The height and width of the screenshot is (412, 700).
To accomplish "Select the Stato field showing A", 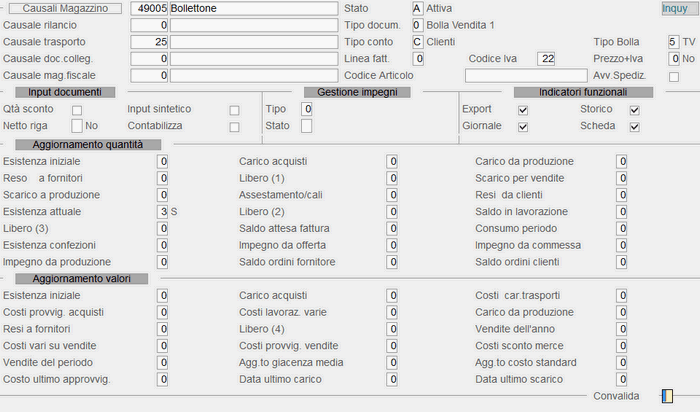I will (417, 8).
